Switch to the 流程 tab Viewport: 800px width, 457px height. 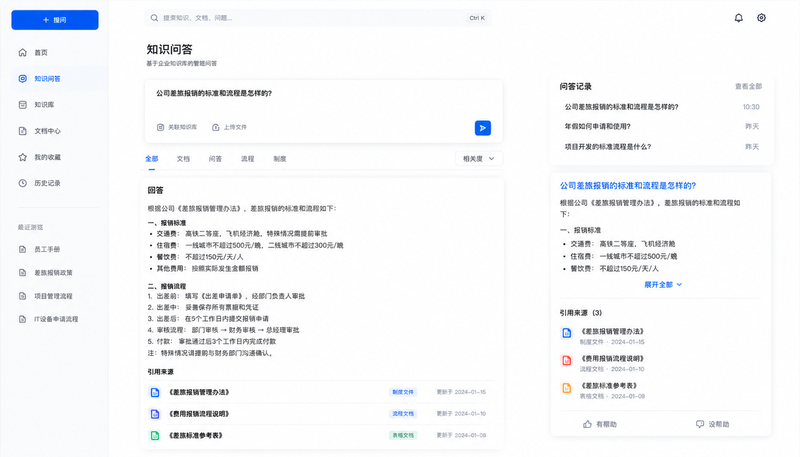tap(247, 159)
